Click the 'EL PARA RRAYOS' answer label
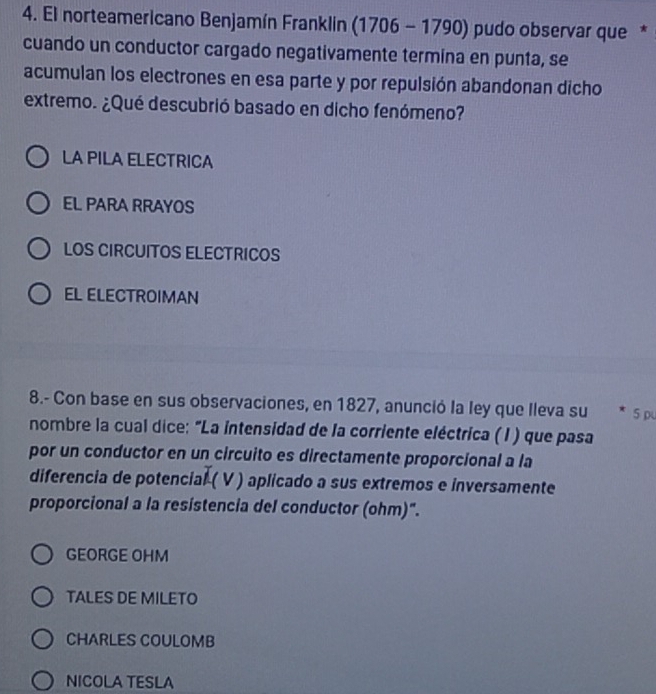 tap(128, 205)
